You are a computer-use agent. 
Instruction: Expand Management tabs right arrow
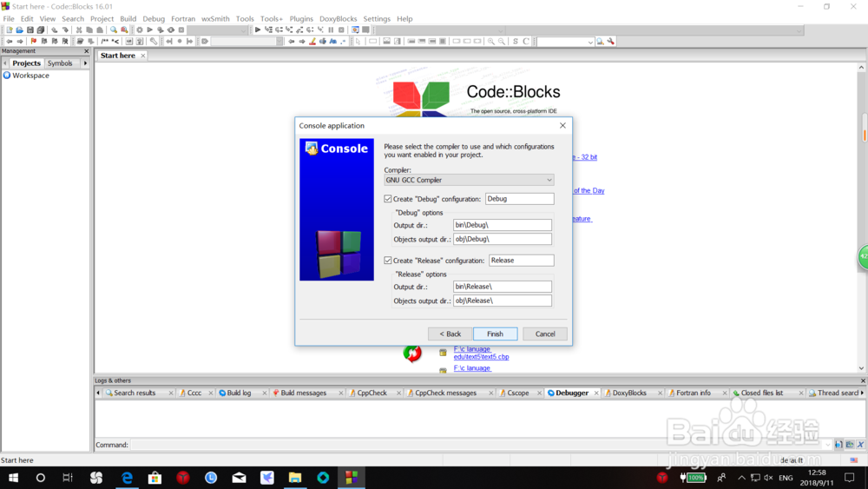[85, 63]
